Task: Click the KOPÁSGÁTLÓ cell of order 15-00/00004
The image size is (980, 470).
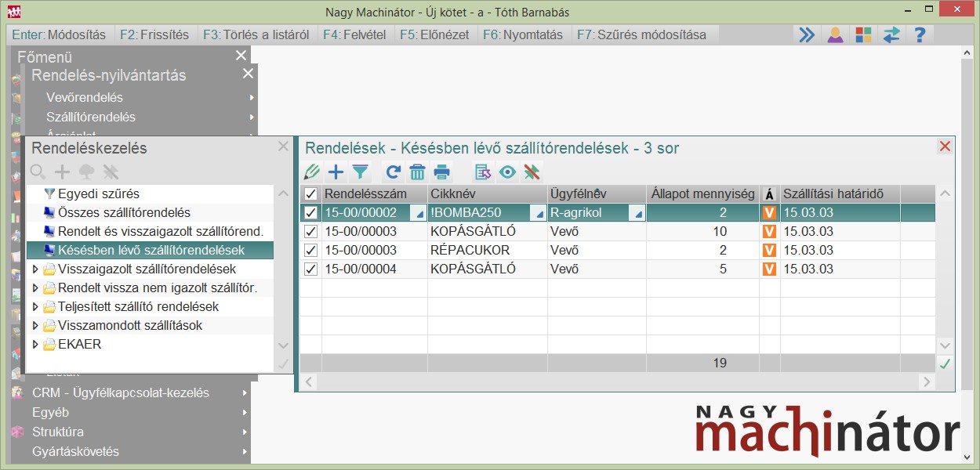Action: [488, 269]
